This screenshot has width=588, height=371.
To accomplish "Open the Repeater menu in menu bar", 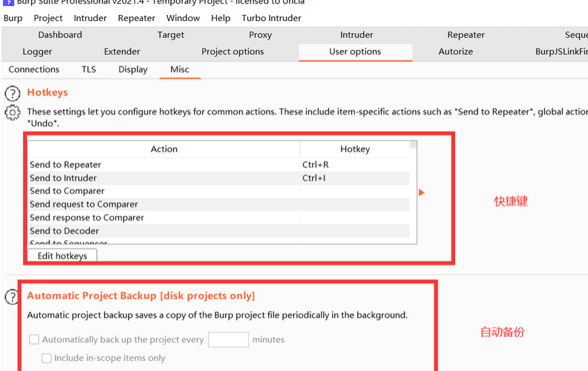I will click(x=137, y=18).
